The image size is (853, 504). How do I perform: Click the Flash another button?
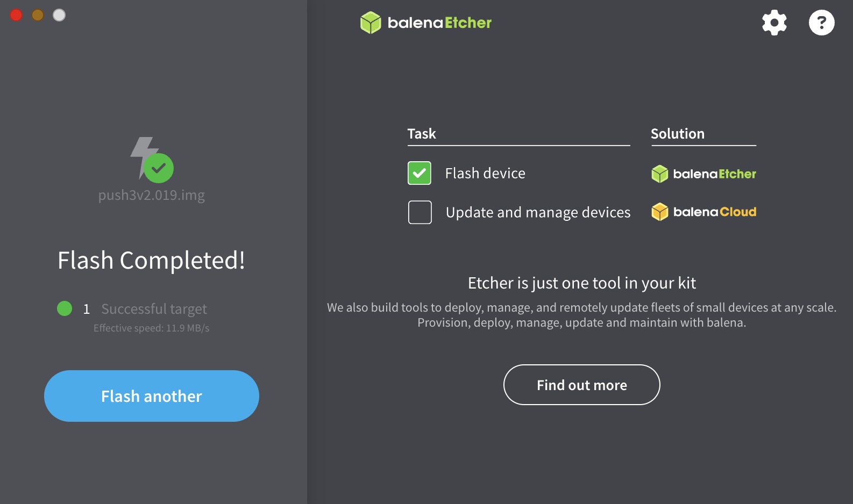tap(152, 396)
